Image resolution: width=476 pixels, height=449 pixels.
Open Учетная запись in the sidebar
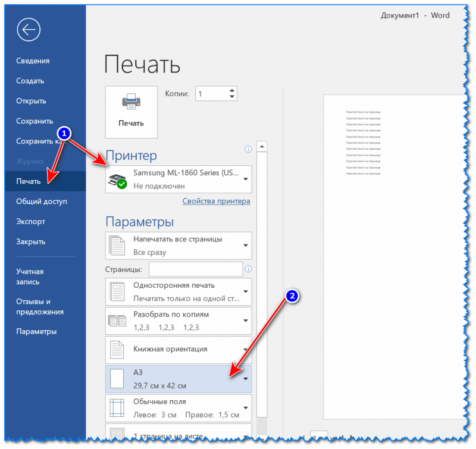coord(30,277)
